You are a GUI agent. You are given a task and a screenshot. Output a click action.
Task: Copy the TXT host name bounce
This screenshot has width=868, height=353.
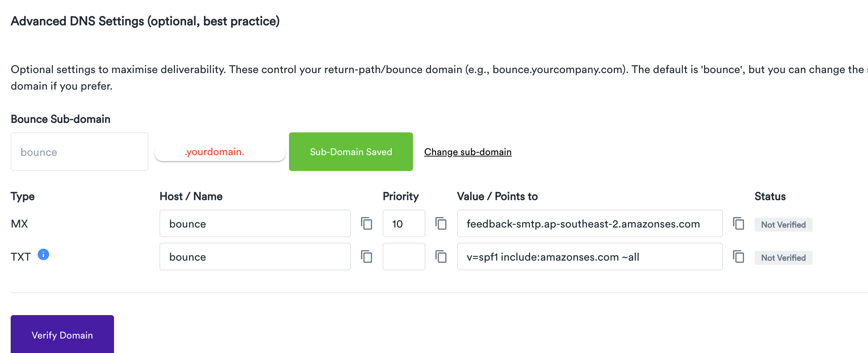click(366, 256)
